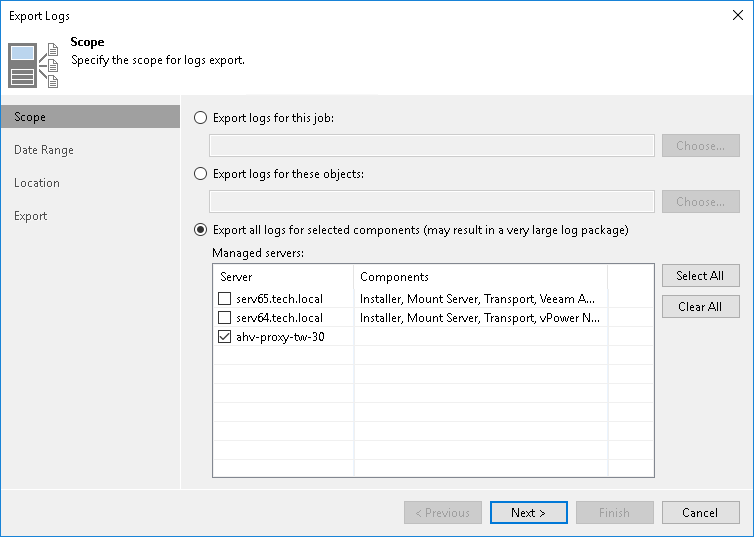Screen dimensions: 754x537
Task: Sort by the Server column header
Action: click(x=284, y=277)
